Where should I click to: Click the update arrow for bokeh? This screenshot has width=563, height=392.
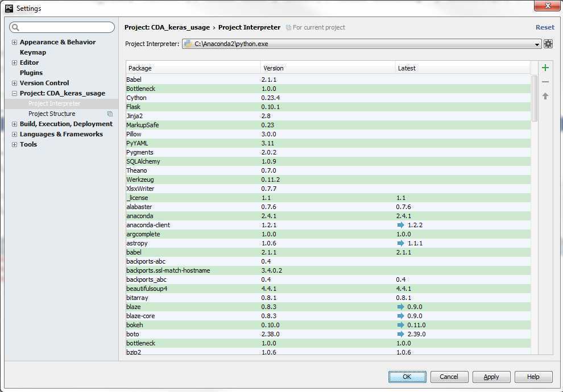(400, 325)
